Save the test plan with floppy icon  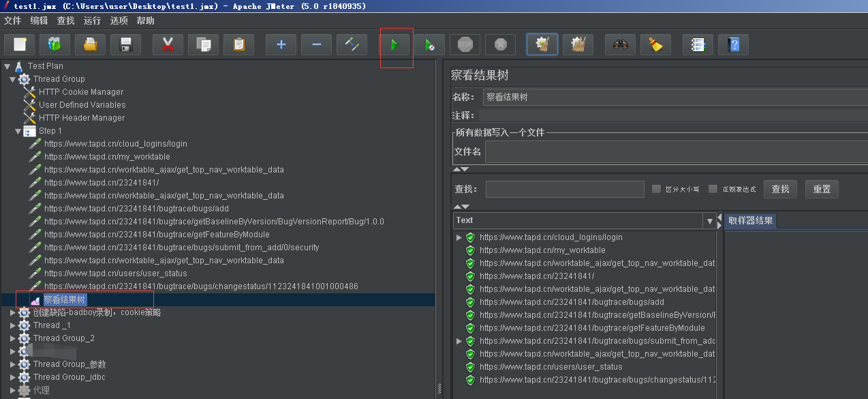(125, 45)
